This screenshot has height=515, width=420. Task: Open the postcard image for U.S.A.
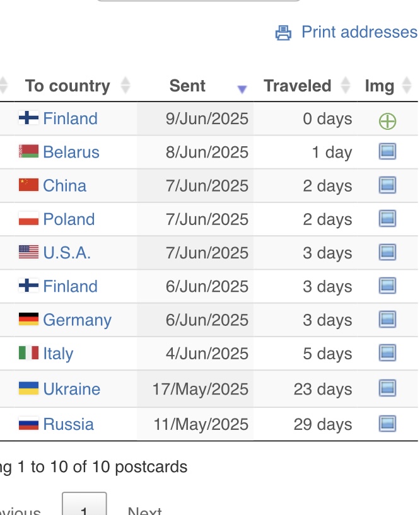387,252
